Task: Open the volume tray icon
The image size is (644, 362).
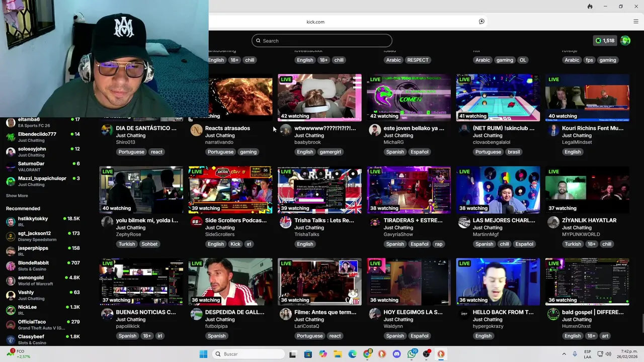Action: coord(608,354)
